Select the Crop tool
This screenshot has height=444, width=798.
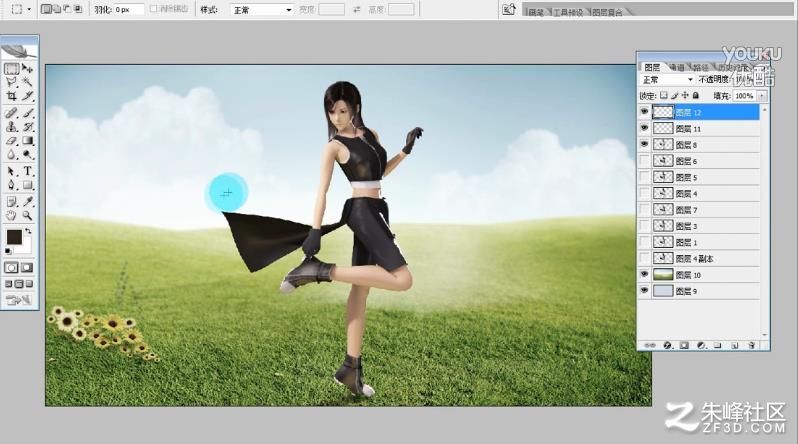12,96
